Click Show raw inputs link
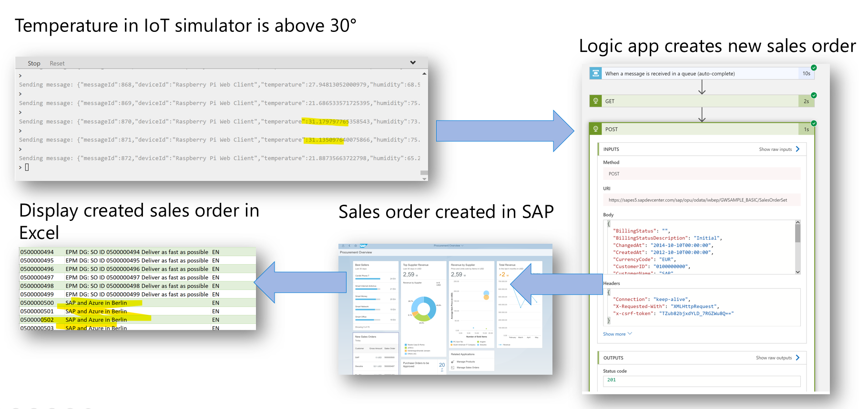Screen dimensions: 868x409 pyautogui.click(x=775, y=149)
